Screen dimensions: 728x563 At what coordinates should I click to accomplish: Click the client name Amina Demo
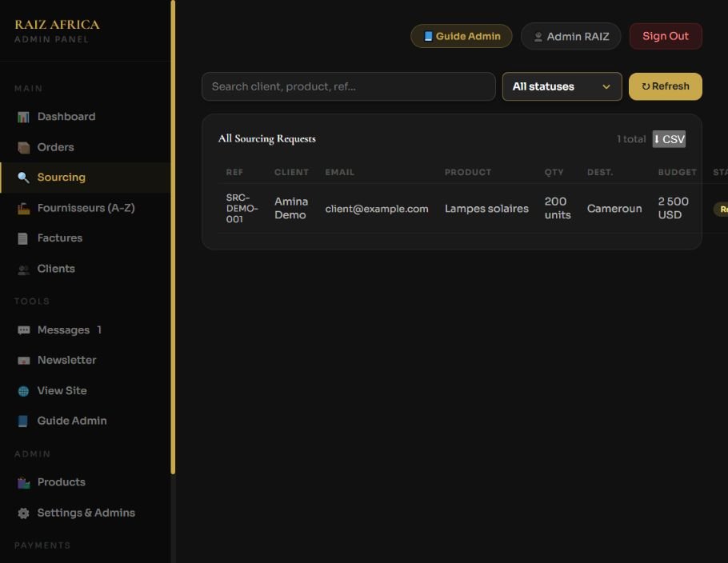tap(291, 209)
